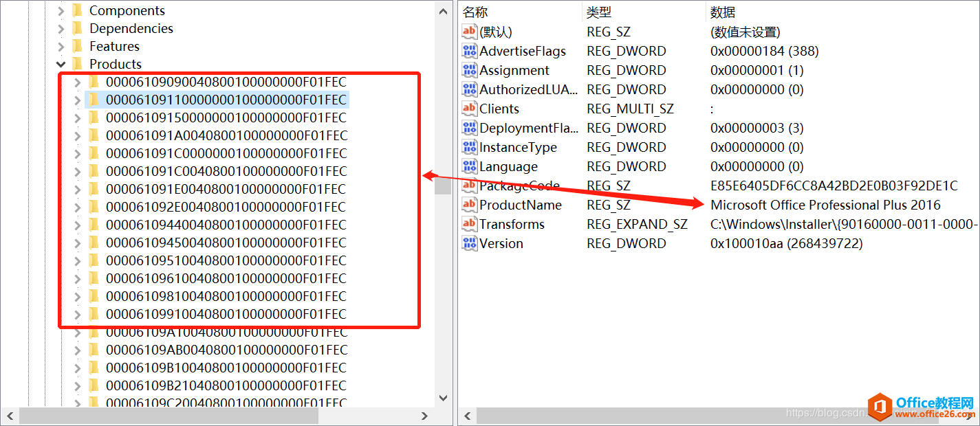
Task: Click the Version DWORD value icon
Action: point(470,243)
